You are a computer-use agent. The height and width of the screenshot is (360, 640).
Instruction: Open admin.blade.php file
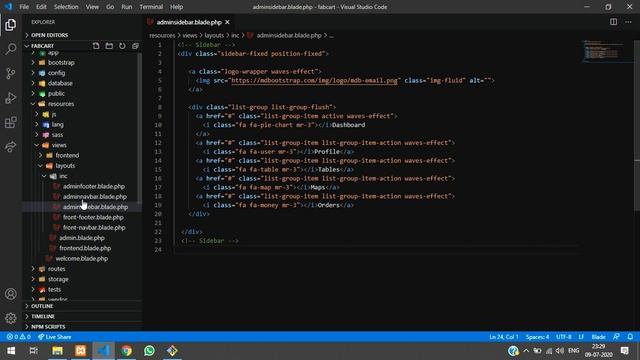tap(82, 238)
